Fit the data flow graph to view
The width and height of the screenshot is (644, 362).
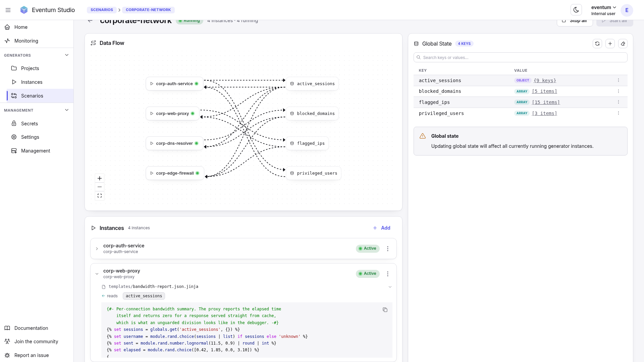click(x=100, y=196)
